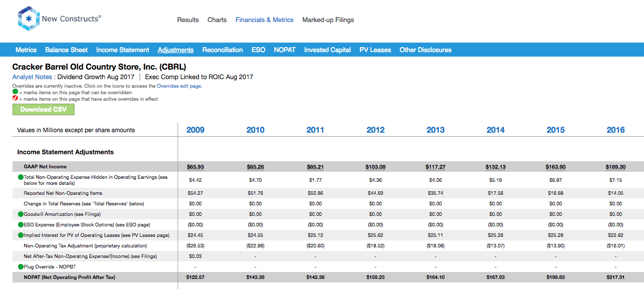Click NOPAT value $164.10

(436, 277)
